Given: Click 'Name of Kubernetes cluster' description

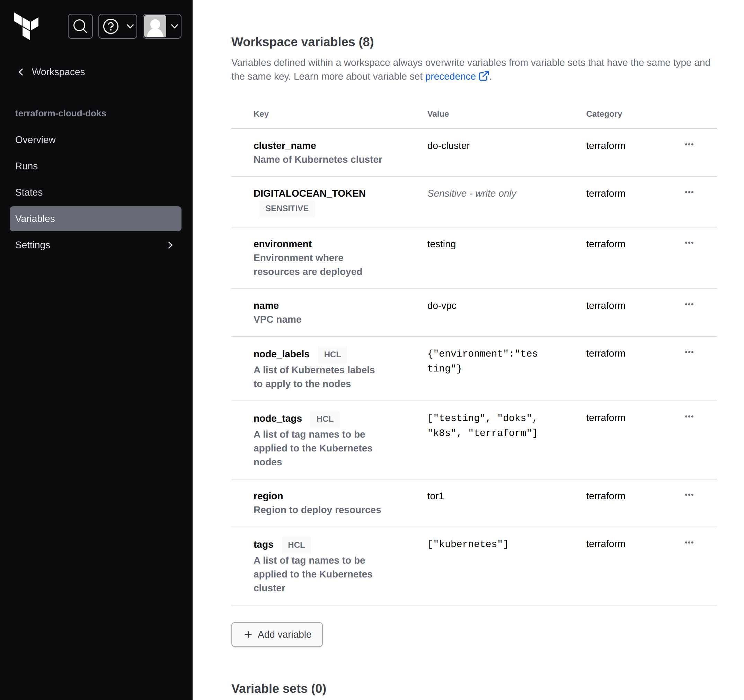Looking at the screenshot, I should (x=318, y=159).
